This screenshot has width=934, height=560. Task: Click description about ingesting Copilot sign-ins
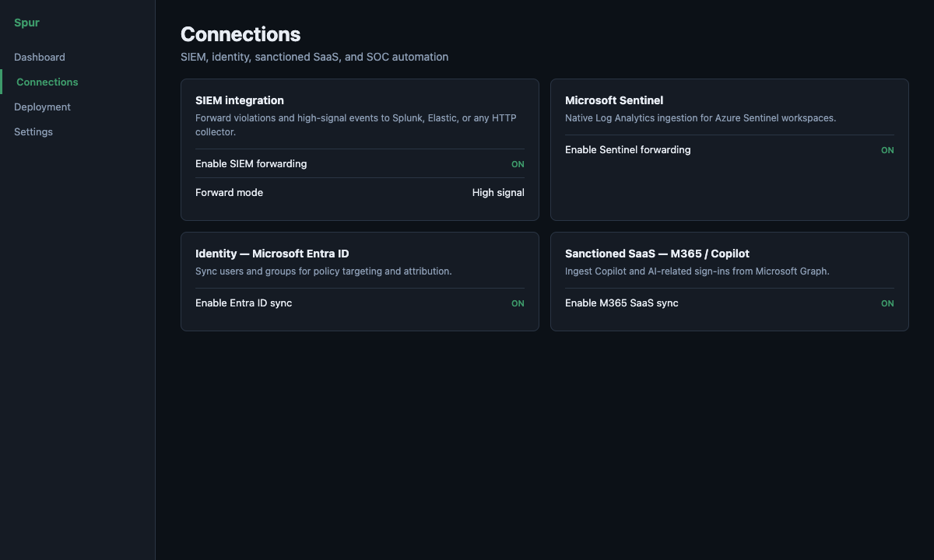(697, 271)
